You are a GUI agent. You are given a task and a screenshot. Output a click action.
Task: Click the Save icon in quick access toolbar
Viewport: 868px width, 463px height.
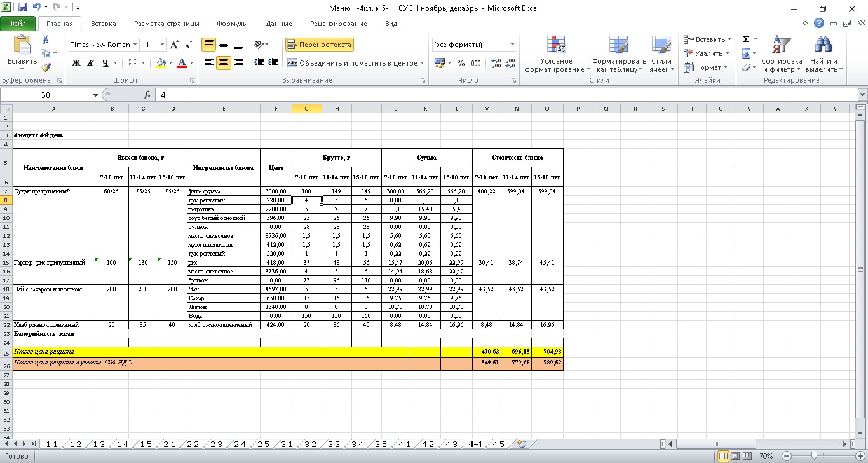click(23, 8)
